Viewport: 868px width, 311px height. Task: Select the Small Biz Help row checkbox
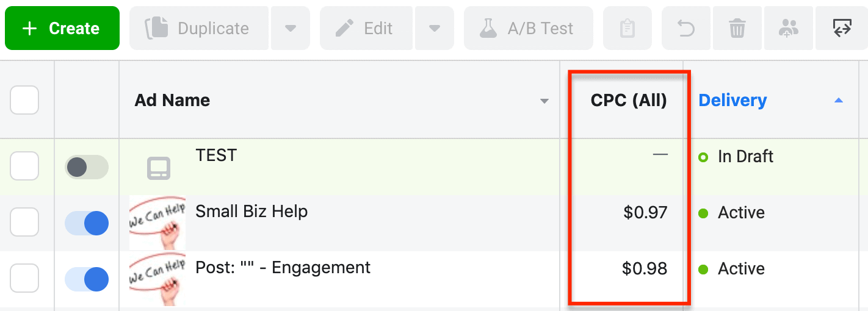click(24, 222)
